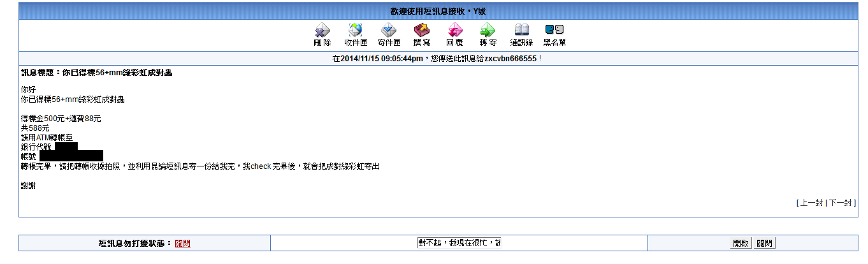Go to previous message via 上一封
Viewport: 868px width, 264px height.
click(811, 203)
